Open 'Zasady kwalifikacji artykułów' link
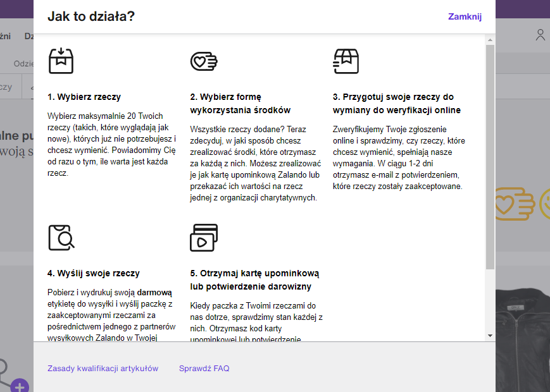Image resolution: width=550 pixels, height=392 pixels. 103,368
